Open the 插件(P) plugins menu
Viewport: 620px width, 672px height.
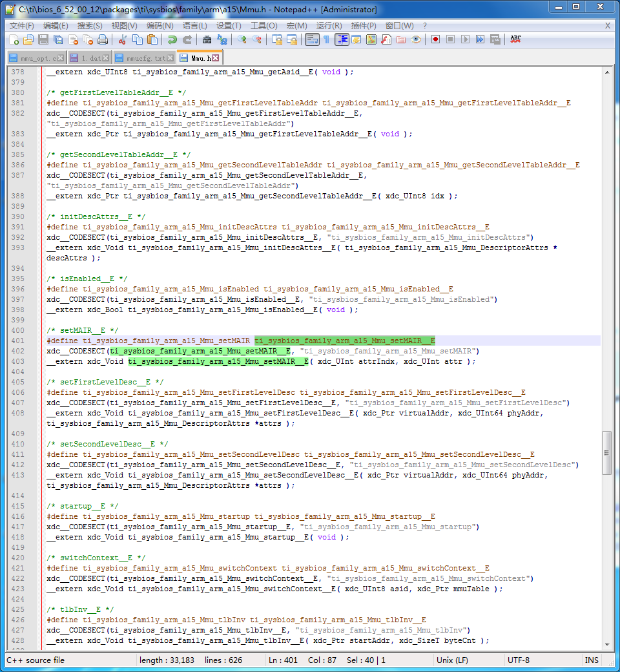pyautogui.click(x=364, y=26)
